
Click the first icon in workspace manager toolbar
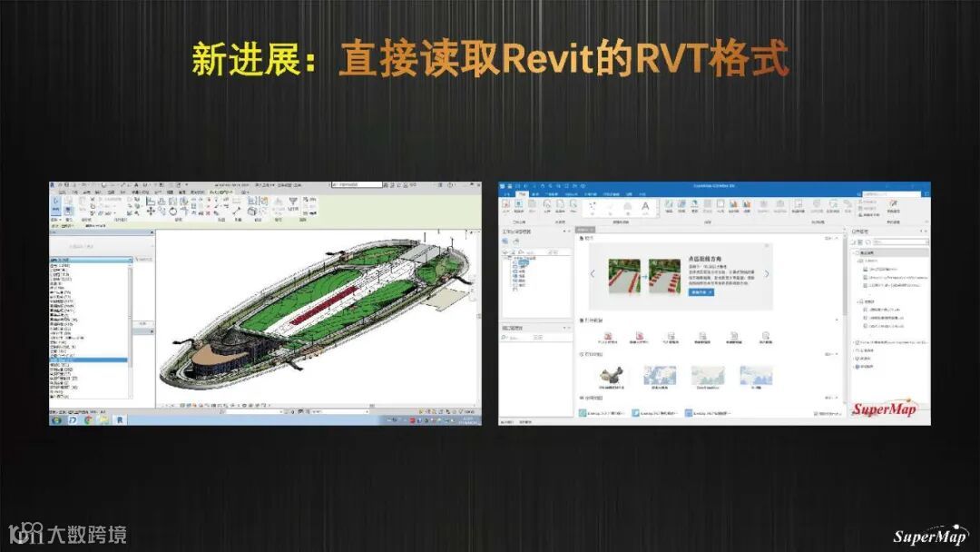[505, 241]
